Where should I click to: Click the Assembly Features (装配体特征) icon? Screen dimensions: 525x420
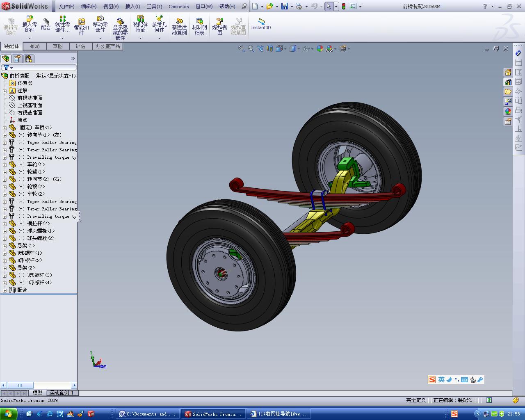[x=140, y=25]
